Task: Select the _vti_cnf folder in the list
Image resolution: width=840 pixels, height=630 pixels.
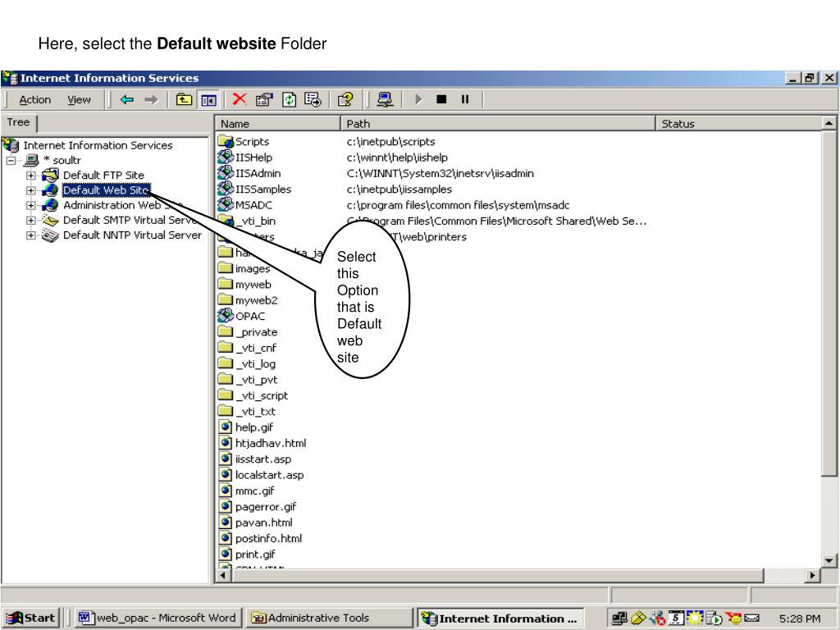Action: point(256,348)
